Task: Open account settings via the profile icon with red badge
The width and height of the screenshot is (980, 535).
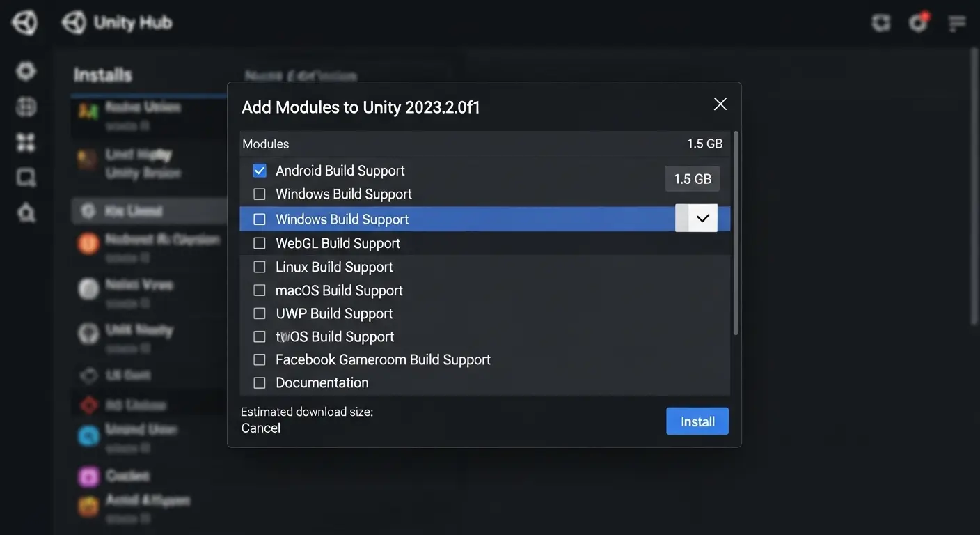Action: coord(917,22)
